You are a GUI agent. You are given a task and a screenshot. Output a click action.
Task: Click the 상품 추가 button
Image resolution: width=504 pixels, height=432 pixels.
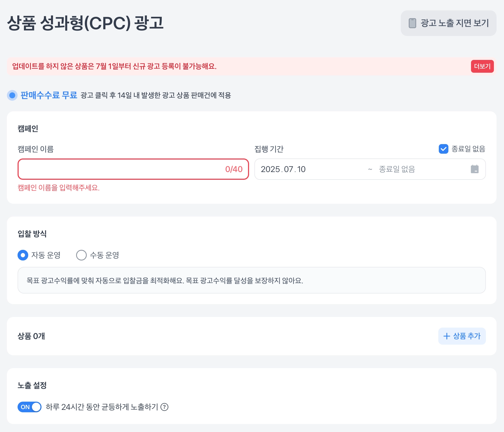tap(462, 336)
